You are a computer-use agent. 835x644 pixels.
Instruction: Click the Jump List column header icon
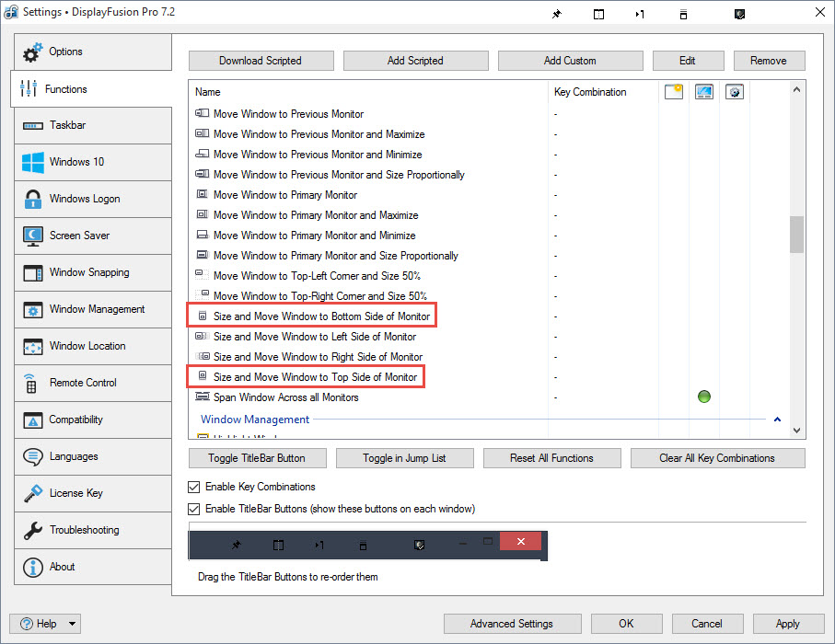pos(704,92)
